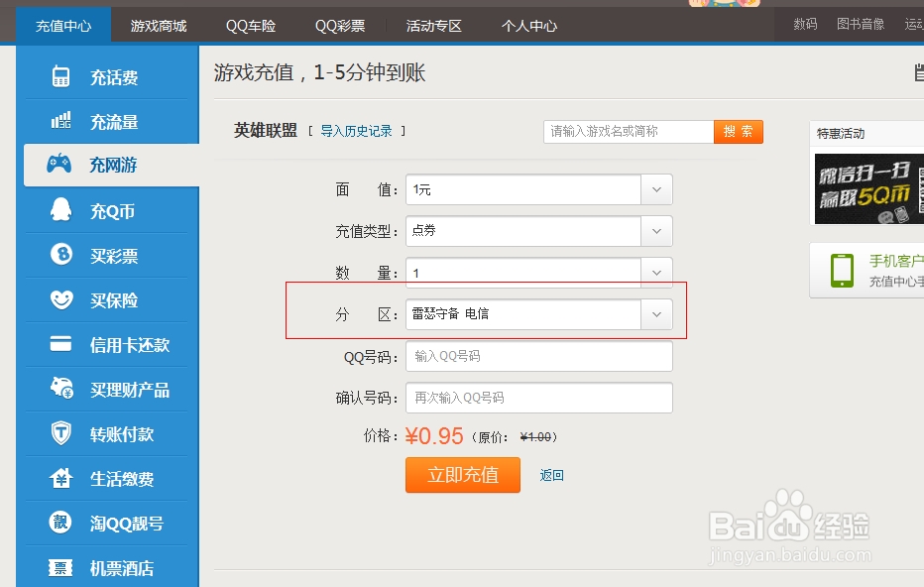Image resolution: width=924 pixels, height=587 pixels.
Task: Click the transfer payment shield icon
Action: 60,433
